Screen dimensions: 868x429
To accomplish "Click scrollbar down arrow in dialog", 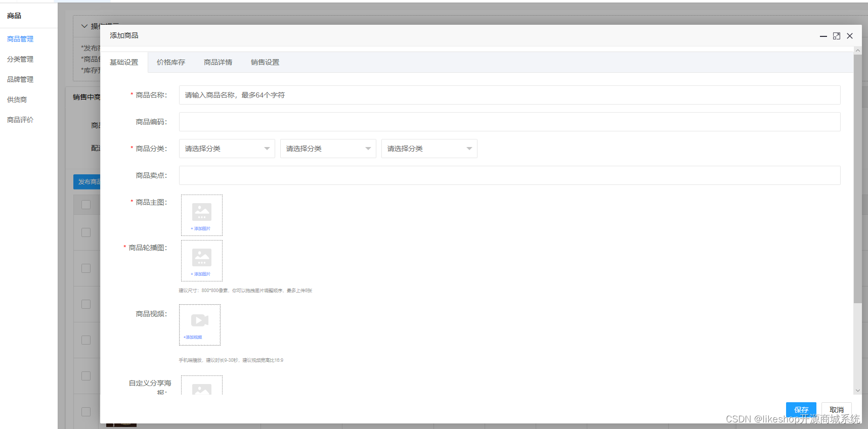I will click(x=857, y=391).
